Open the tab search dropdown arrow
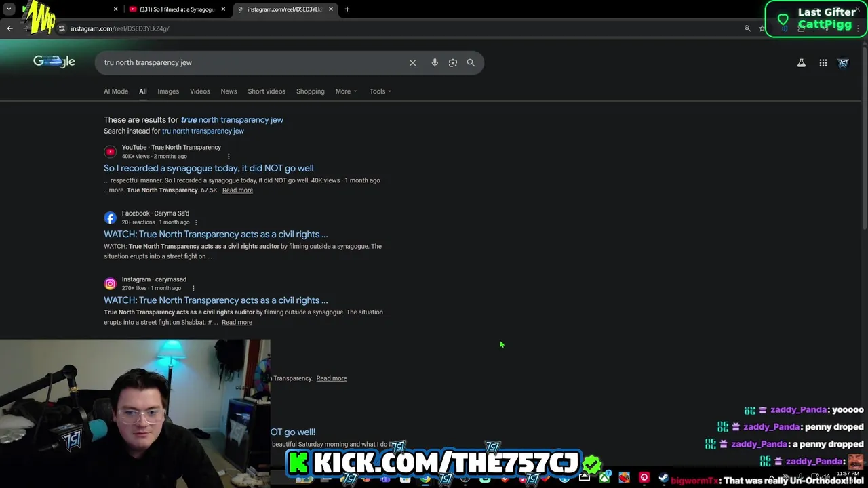This screenshot has width=868, height=488. tap(9, 9)
